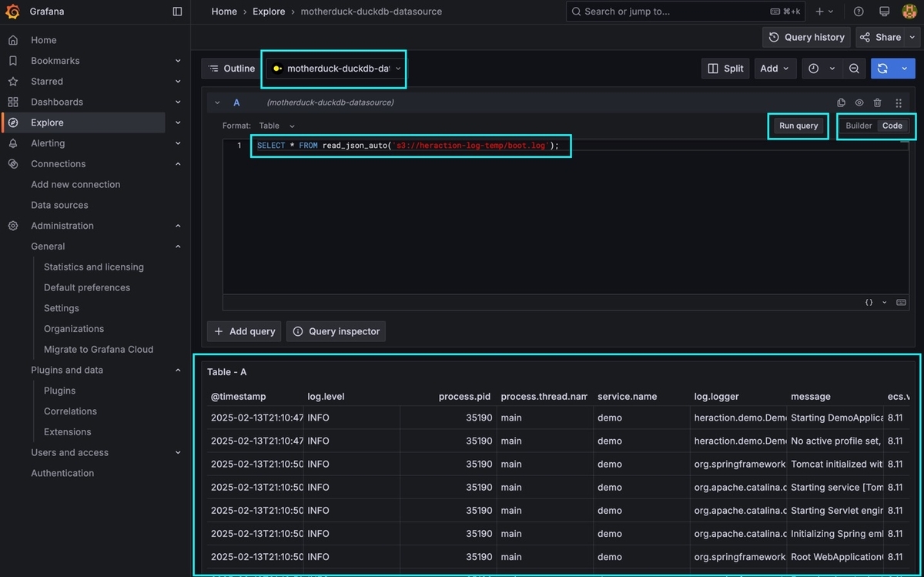Click the 'Tomcat initialized' message cell
This screenshot has height=577, width=924.
[x=837, y=464]
